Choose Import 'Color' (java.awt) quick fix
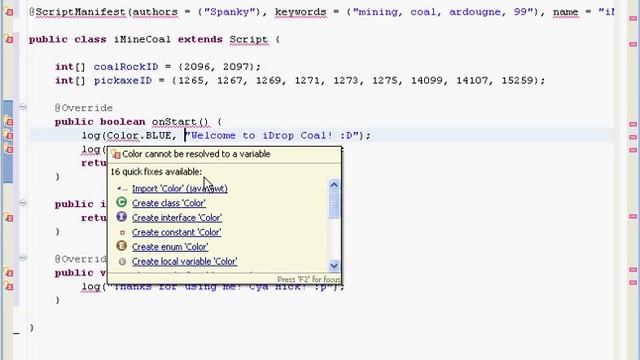The width and height of the screenshot is (640, 360). coord(180,189)
